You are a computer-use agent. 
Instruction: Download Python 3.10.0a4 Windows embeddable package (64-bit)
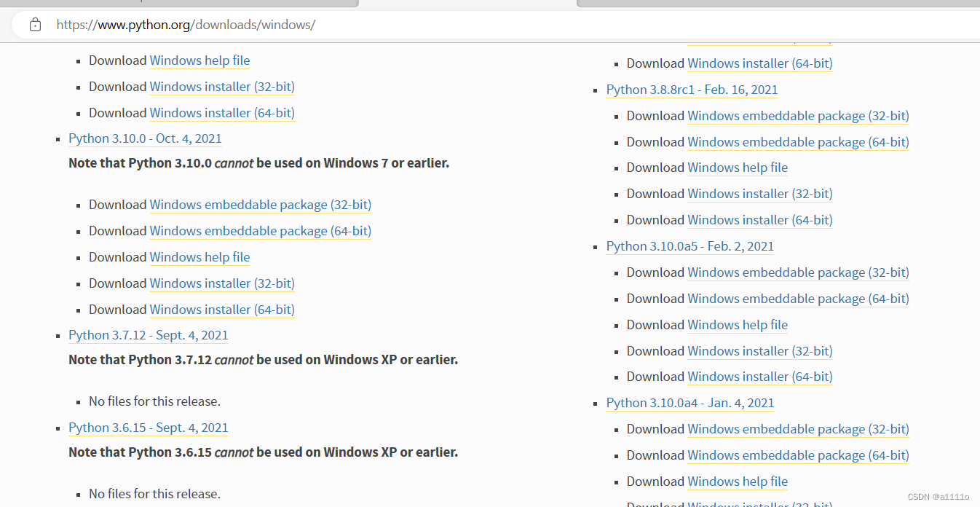pyautogui.click(x=798, y=455)
